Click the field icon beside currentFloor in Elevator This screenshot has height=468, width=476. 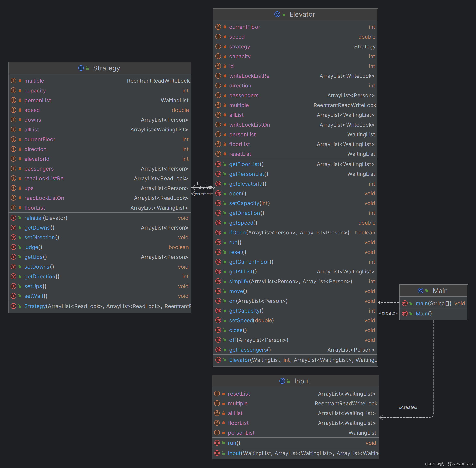point(218,27)
